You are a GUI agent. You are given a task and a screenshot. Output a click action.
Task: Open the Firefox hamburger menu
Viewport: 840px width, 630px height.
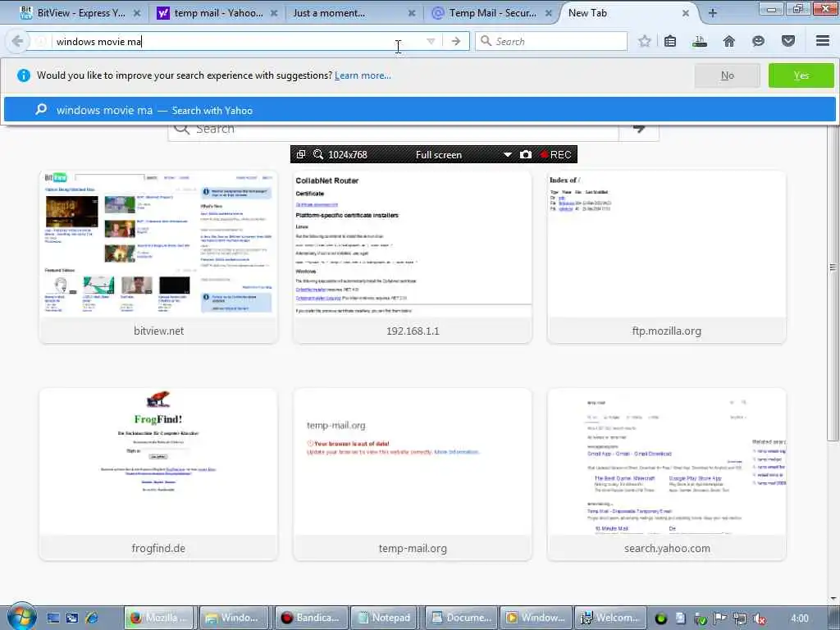click(823, 41)
